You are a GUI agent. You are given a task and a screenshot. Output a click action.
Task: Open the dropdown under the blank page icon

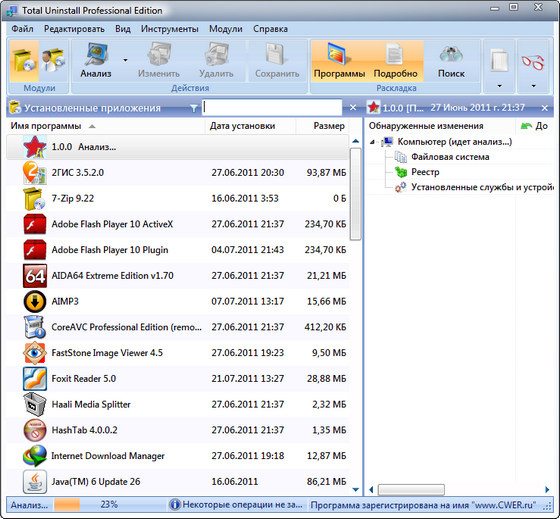coord(499,86)
